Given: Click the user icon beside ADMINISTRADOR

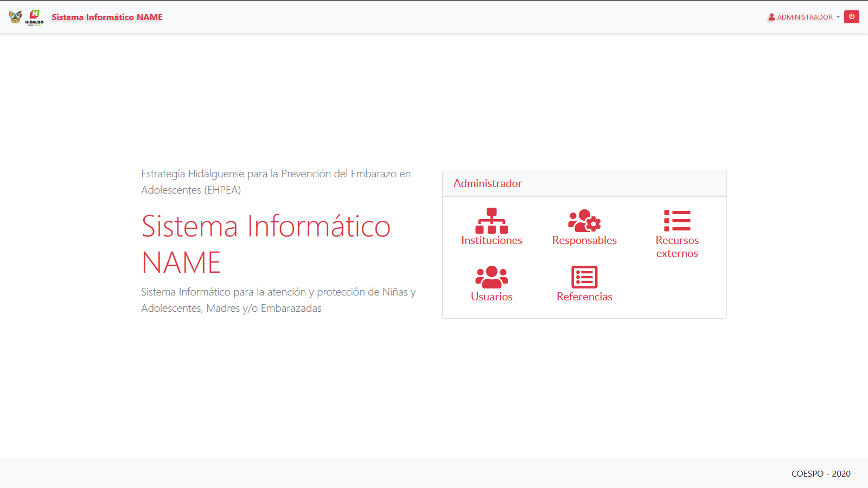Looking at the screenshot, I should [x=771, y=17].
